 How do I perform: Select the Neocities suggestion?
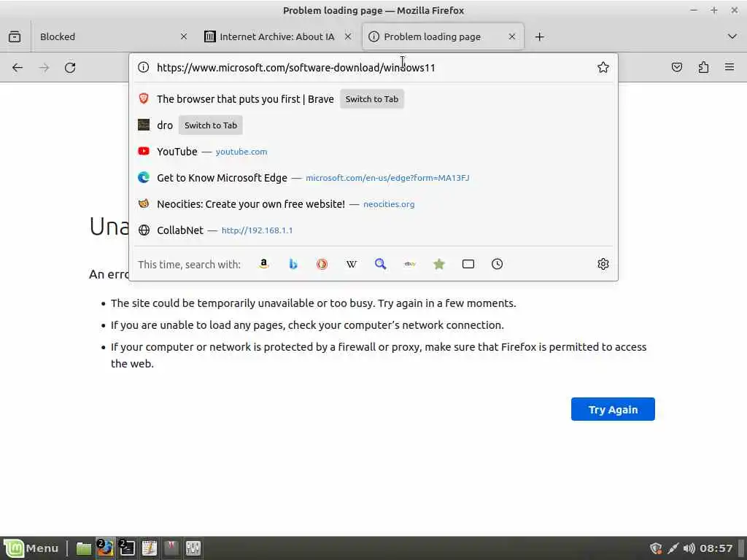click(373, 204)
